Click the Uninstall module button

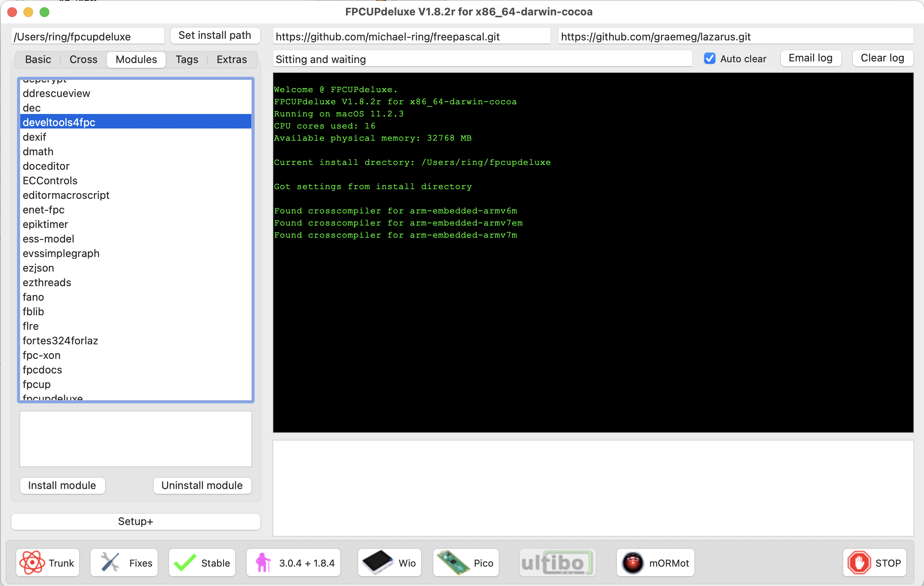click(202, 485)
